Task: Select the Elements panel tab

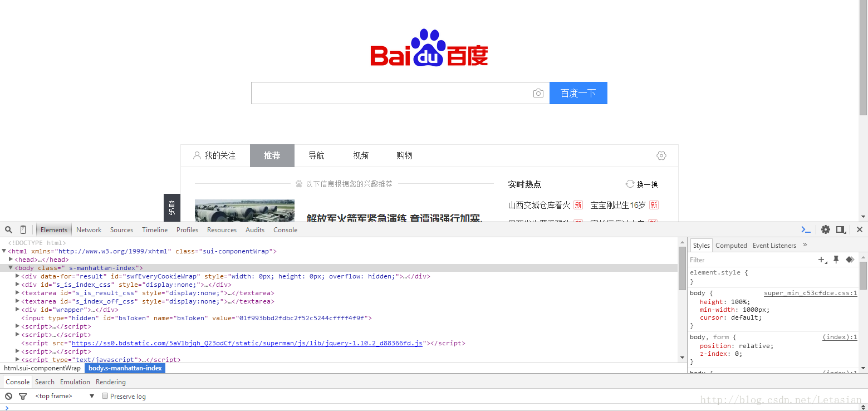Action: (x=54, y=229)
